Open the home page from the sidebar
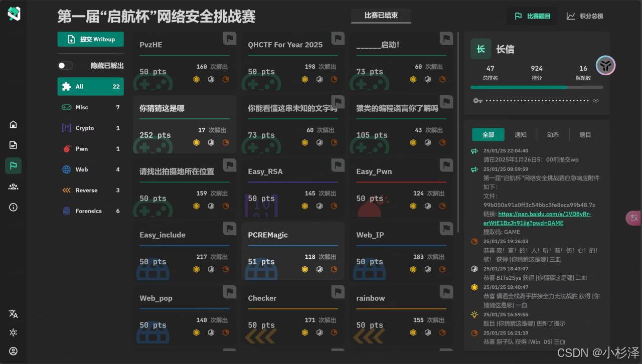 [13, 124]
